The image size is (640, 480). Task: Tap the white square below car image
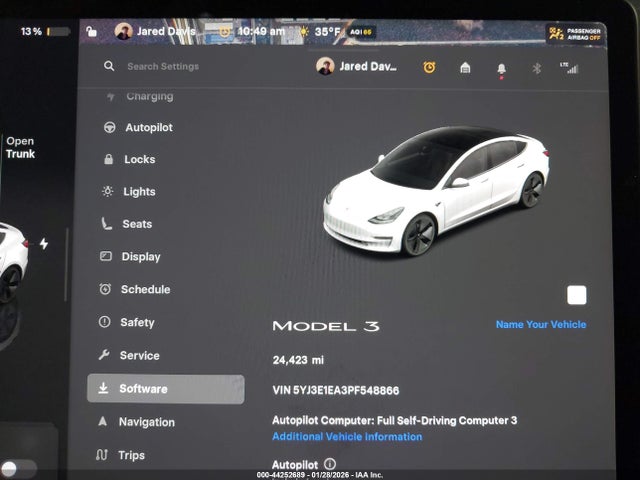pos(576,295)
